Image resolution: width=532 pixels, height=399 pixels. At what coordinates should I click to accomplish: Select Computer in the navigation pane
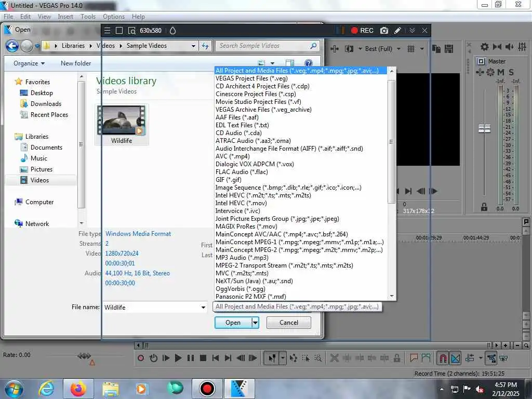click(39, 202)
